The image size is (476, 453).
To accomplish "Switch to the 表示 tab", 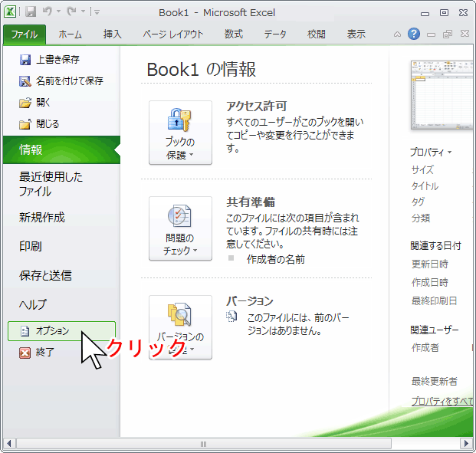I will [x=356, y=34].
